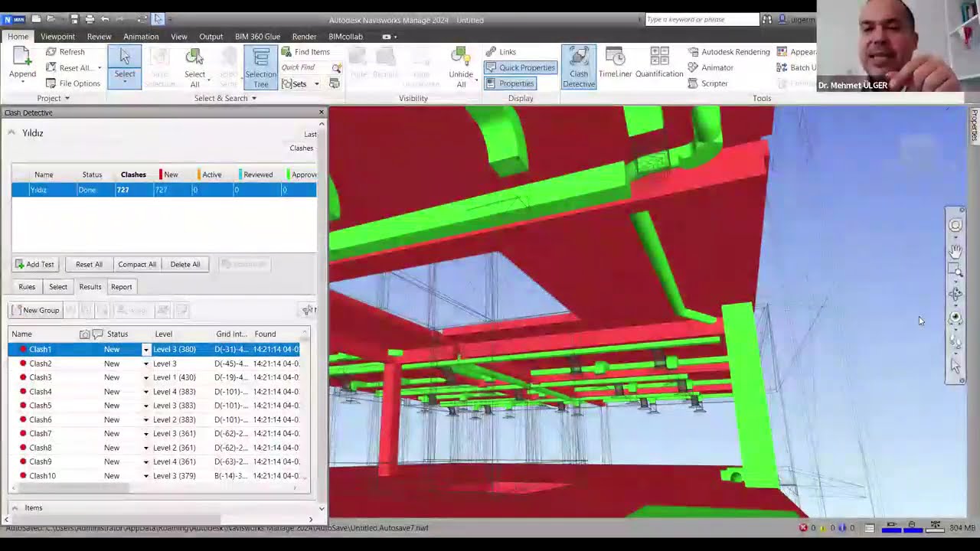Click the Yıldız test row

(164, 190)
